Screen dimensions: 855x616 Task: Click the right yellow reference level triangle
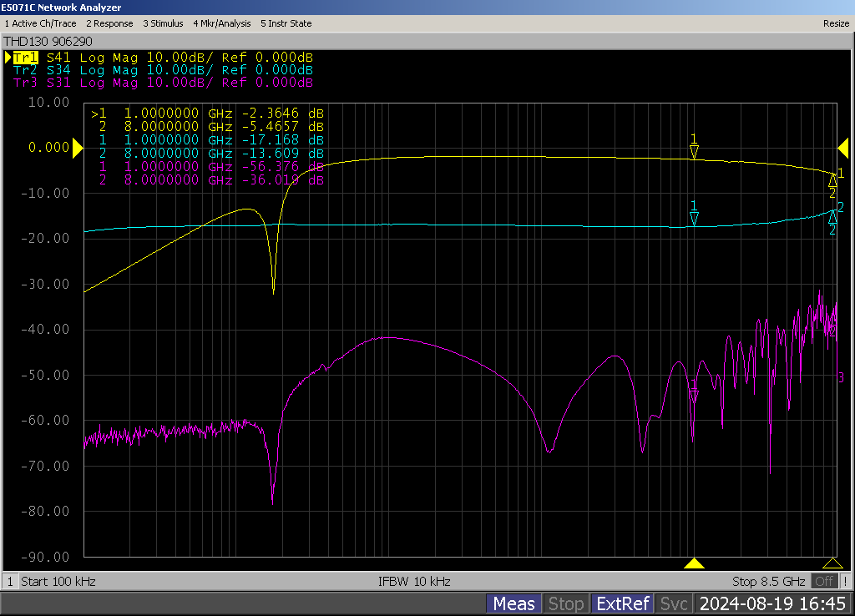tap(842, 149)
